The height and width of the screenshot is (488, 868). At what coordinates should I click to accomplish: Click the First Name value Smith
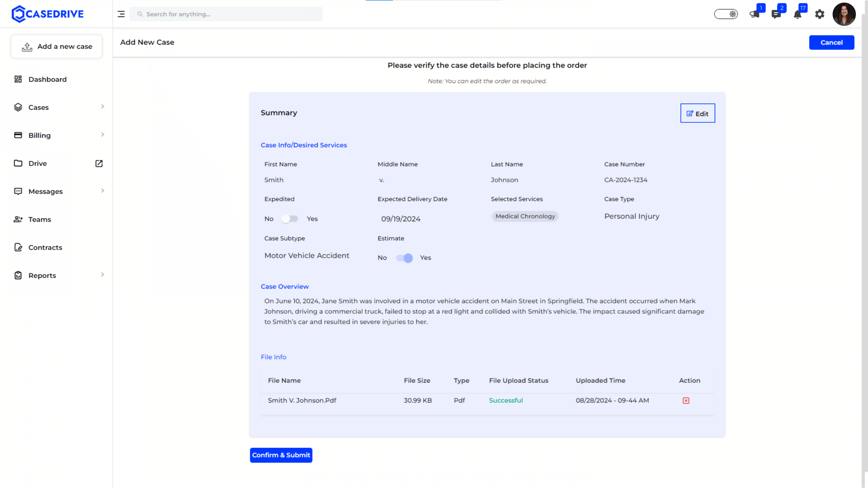click(274, 180)
